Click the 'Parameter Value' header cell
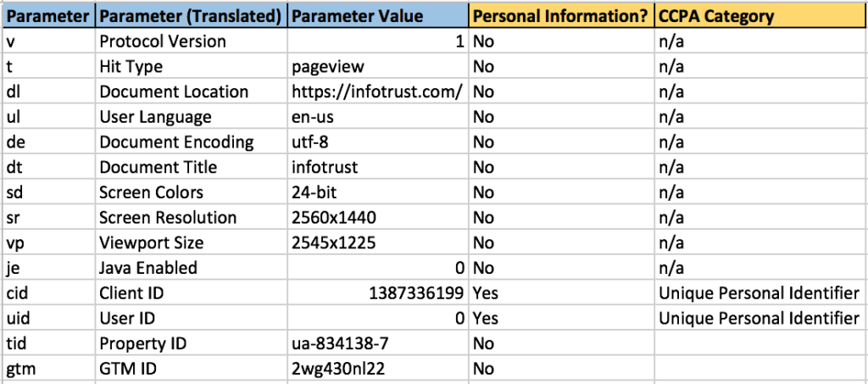This screenshot has width=868, height=384. (357, 15)
